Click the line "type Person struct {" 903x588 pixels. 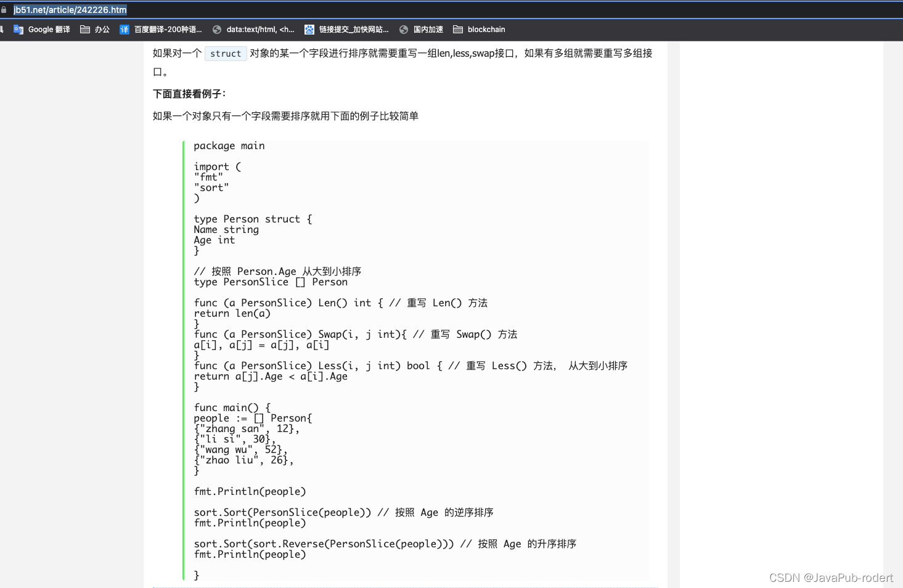pyautogui.click(x=253, y=219)
